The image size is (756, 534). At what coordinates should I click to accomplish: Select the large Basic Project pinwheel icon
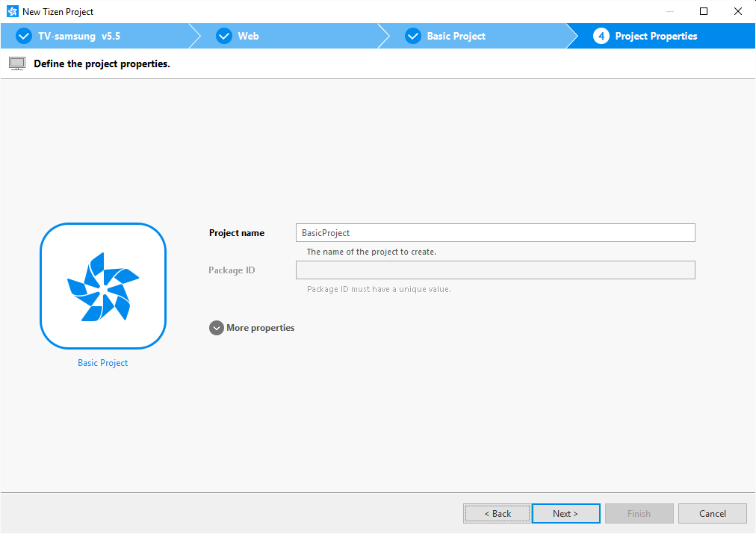pos(103,286)
